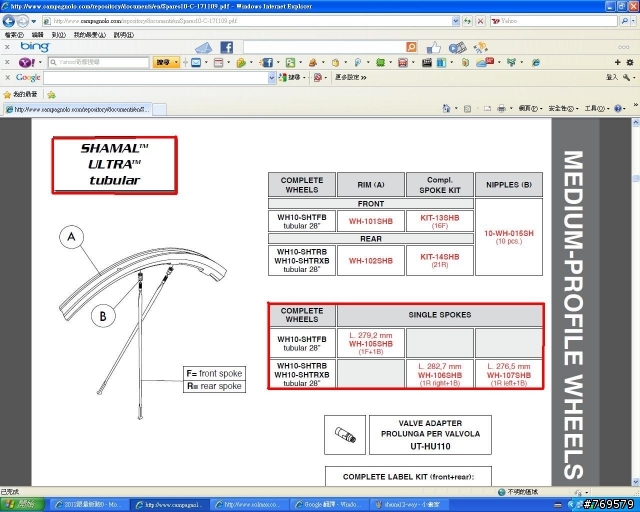
Task: Click the Facebook icon in Yahoo toolbar
Action: pos(267,62)
